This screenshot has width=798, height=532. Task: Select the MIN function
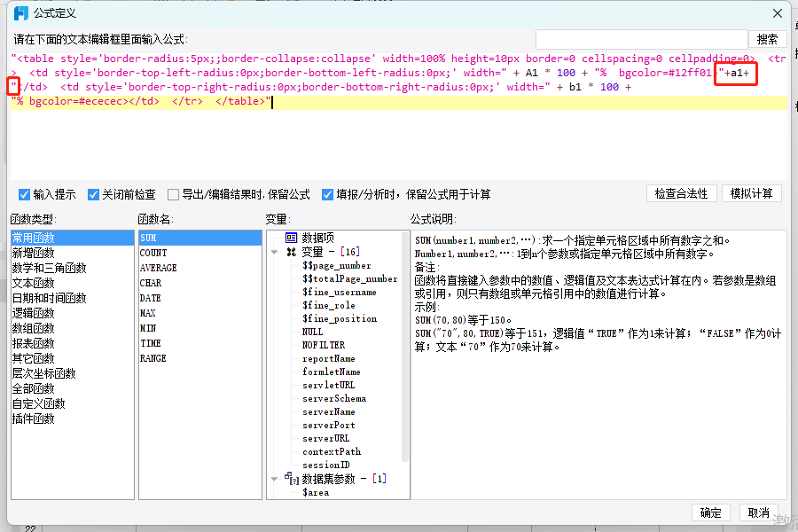click(x=200, y=328)
